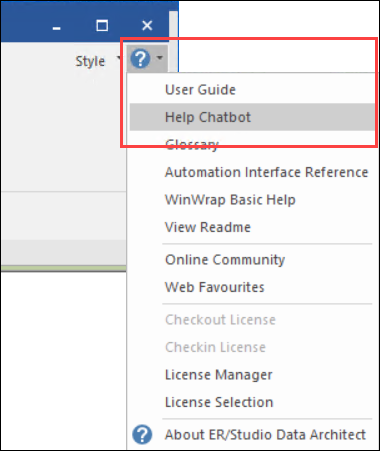
Task: Select the greyed-out Checkout License entry
Action: pos(252,320)
